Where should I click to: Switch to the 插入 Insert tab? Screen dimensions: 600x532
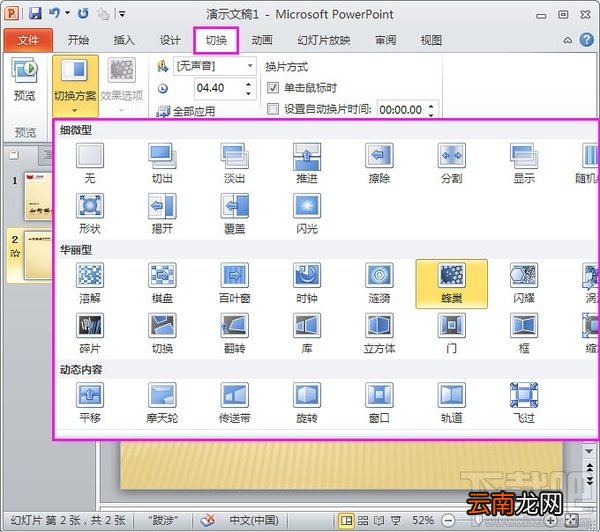124,40
